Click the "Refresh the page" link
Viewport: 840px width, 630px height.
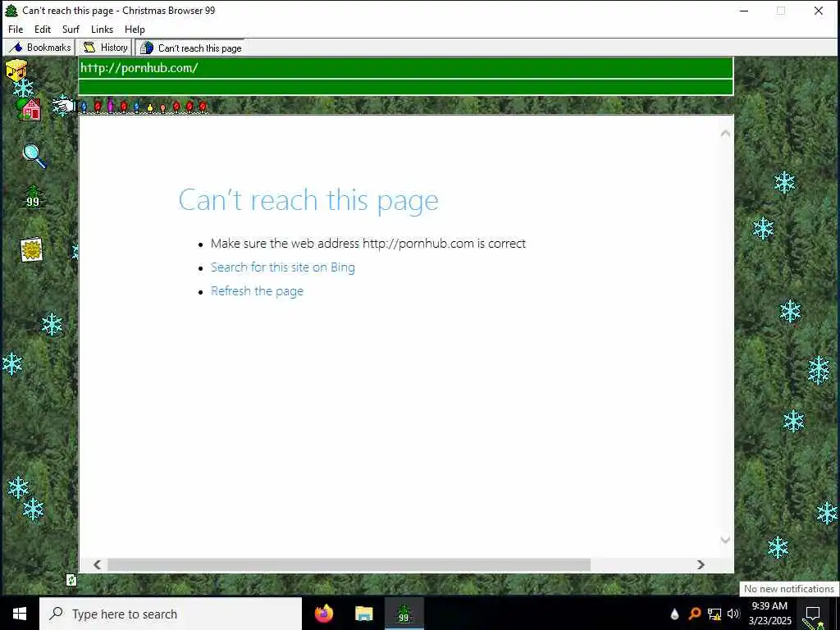[257, 291]
